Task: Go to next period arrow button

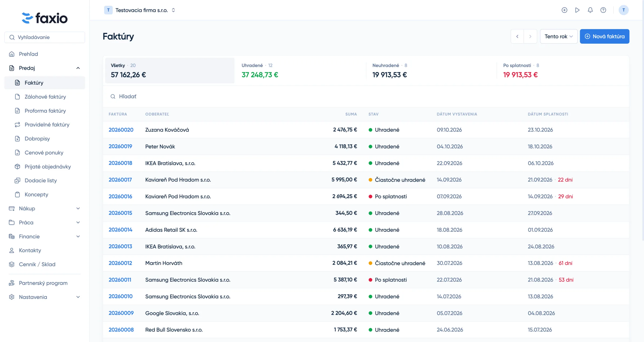Action: click(x=530, y=36)
